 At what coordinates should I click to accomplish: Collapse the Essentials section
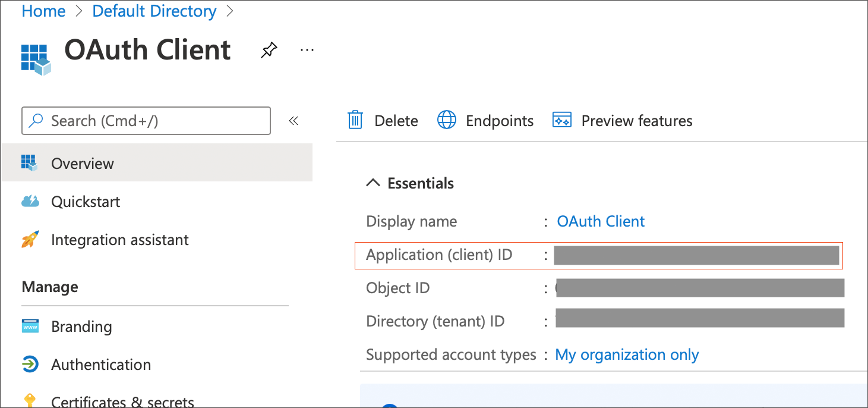(x=373, y=183)
